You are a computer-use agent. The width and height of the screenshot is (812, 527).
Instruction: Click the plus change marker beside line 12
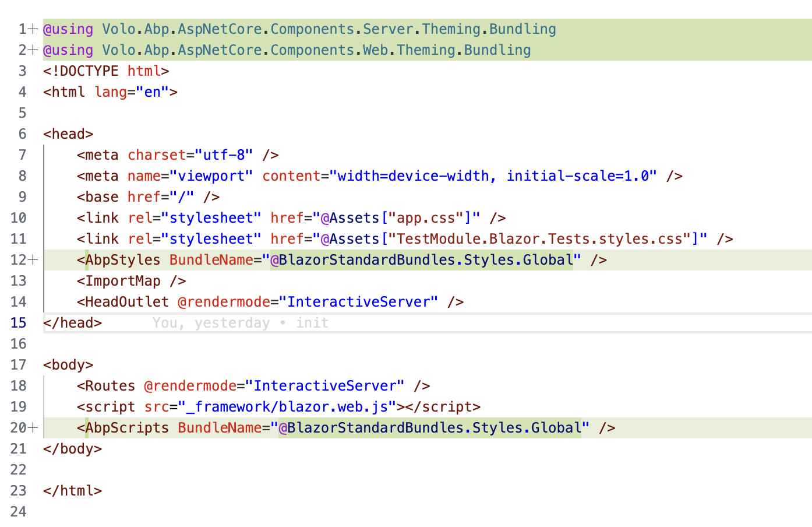coord(33,260)
